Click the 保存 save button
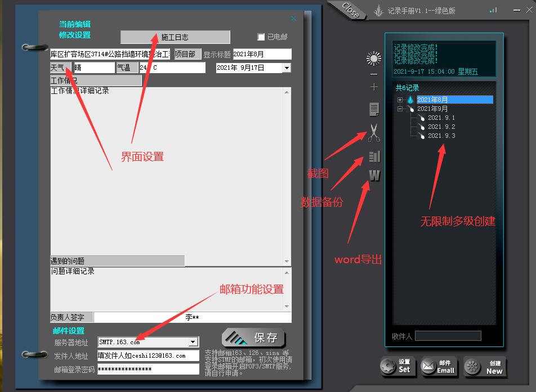 click(254, 337)
